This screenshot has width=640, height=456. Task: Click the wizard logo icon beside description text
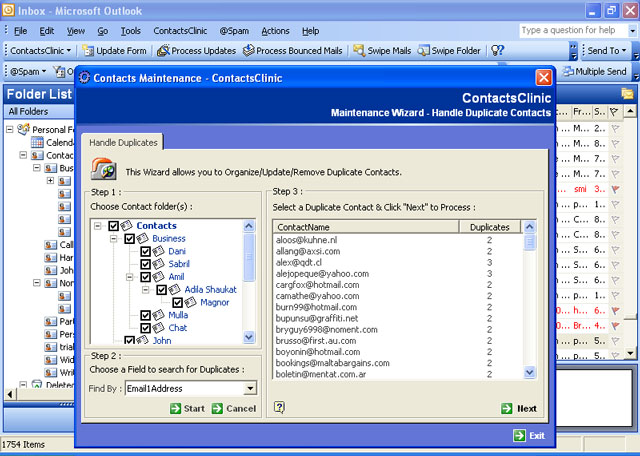pyautogui.click(x=104, y=169)
